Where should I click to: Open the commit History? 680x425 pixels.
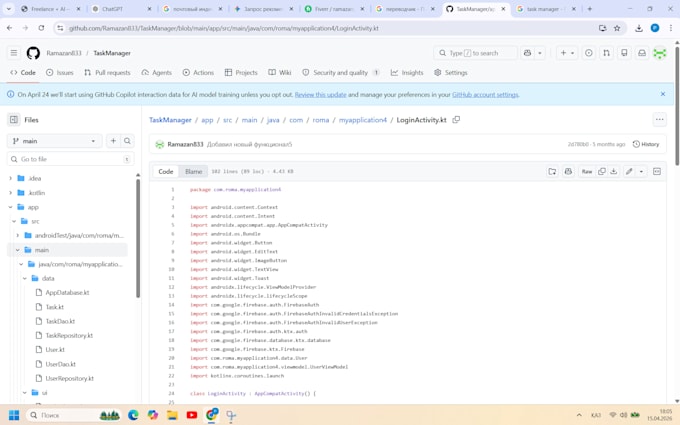pyautogui.click(x=646, y=144)
